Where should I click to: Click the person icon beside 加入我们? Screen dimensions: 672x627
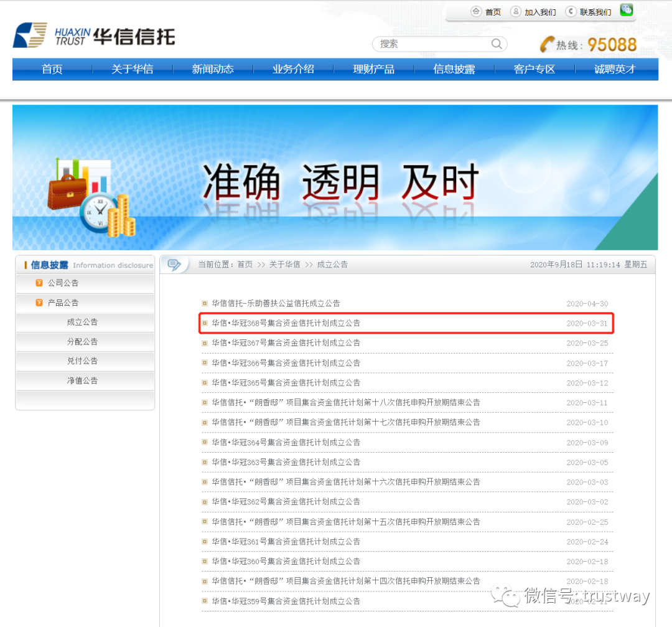516,12
